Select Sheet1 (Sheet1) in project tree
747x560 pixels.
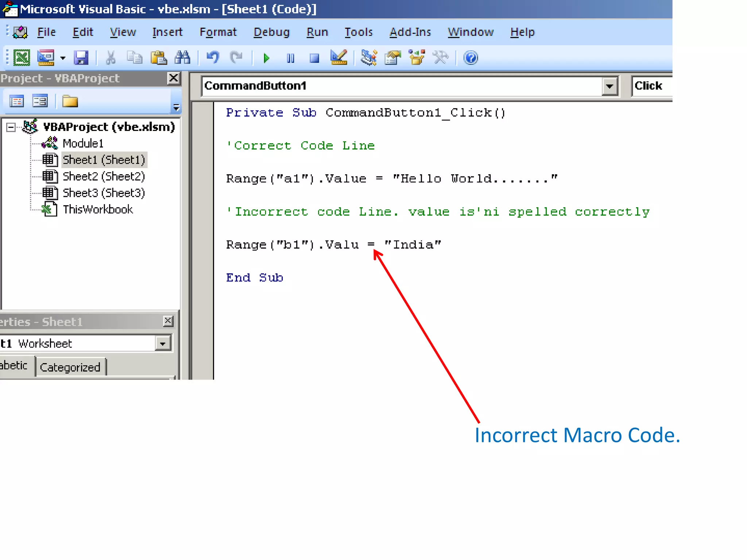pos(104,160)
